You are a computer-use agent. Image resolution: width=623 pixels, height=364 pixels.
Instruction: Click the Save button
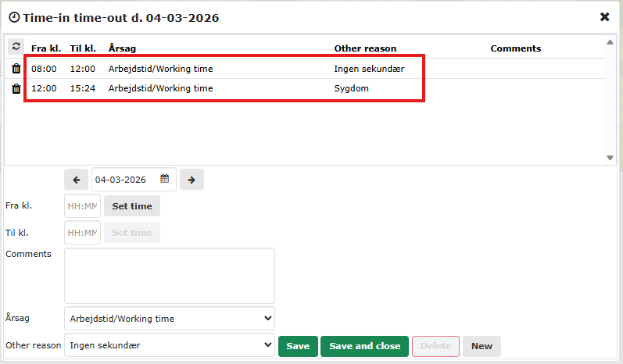pos(298,346)
